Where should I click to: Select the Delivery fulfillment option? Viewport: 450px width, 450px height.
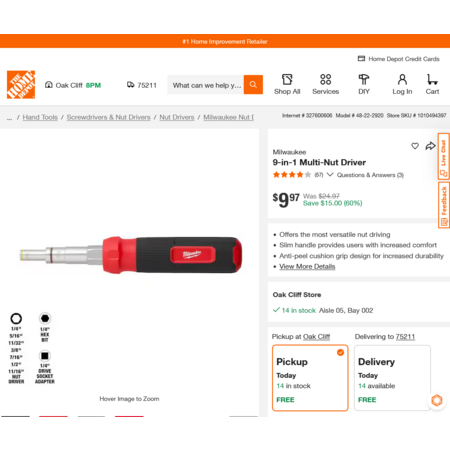[392, 378]
